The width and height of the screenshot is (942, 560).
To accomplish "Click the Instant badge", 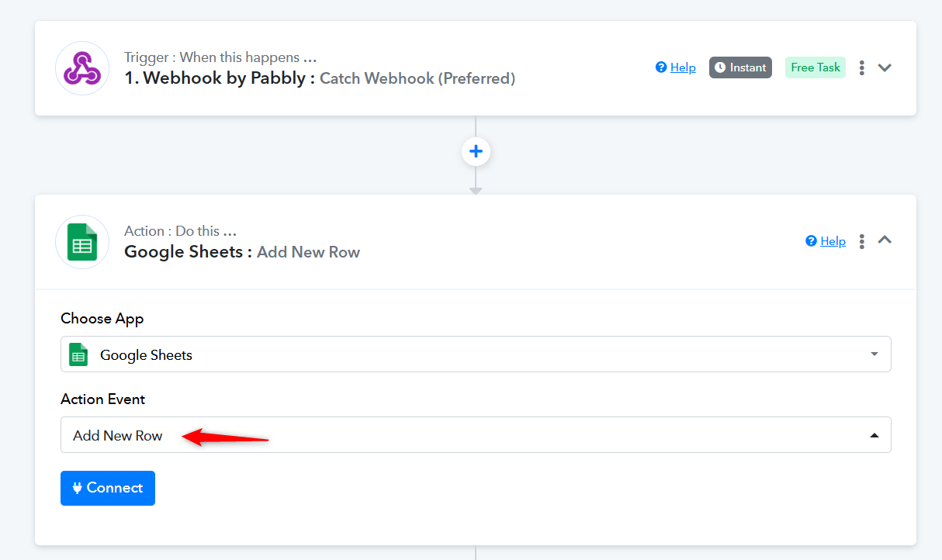I will click(740, 67).
